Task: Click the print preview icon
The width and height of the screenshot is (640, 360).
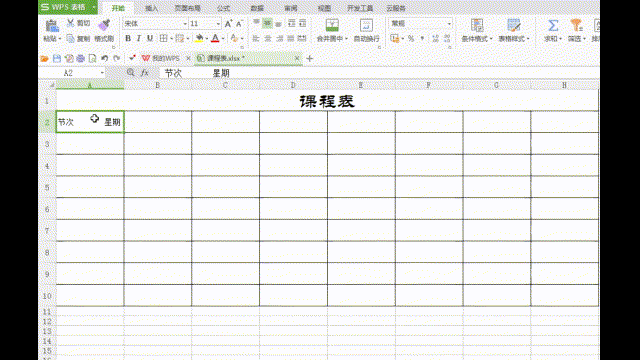Action: pyautogui.click(x=93, y=59)
